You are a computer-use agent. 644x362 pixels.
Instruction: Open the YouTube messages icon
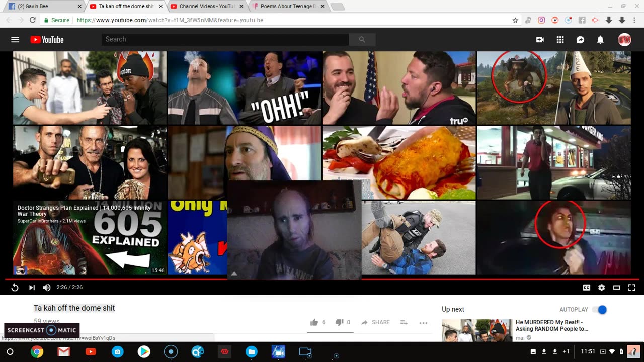tap(580, 40)
